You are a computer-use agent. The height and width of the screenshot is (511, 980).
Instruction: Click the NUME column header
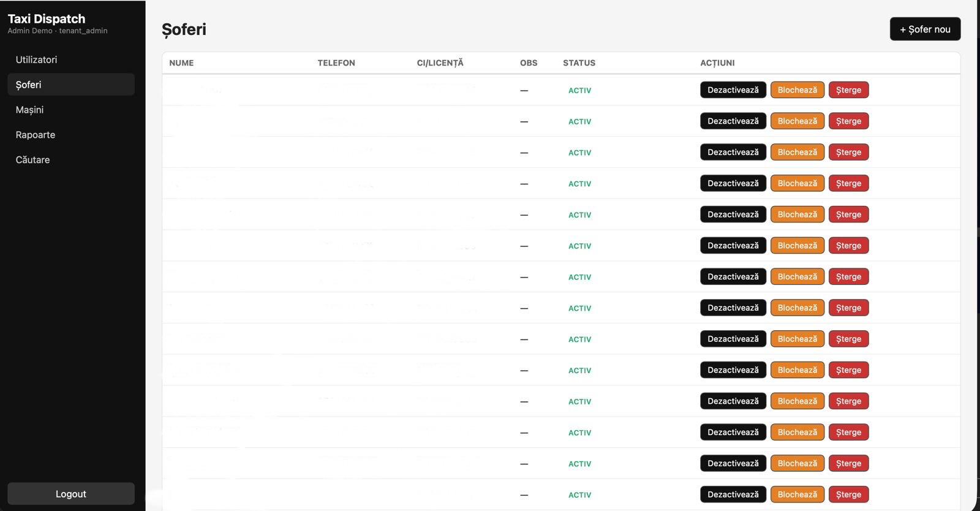click(x=181, y=63)
